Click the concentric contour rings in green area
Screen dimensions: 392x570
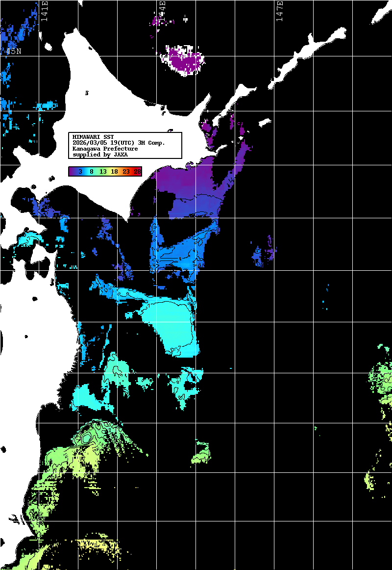pyautogui.click(x=87, y=437)
